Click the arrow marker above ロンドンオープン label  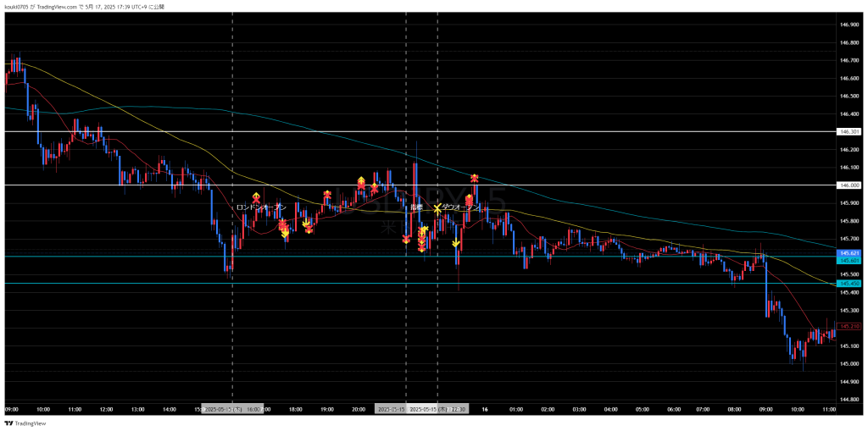point(256,196)
